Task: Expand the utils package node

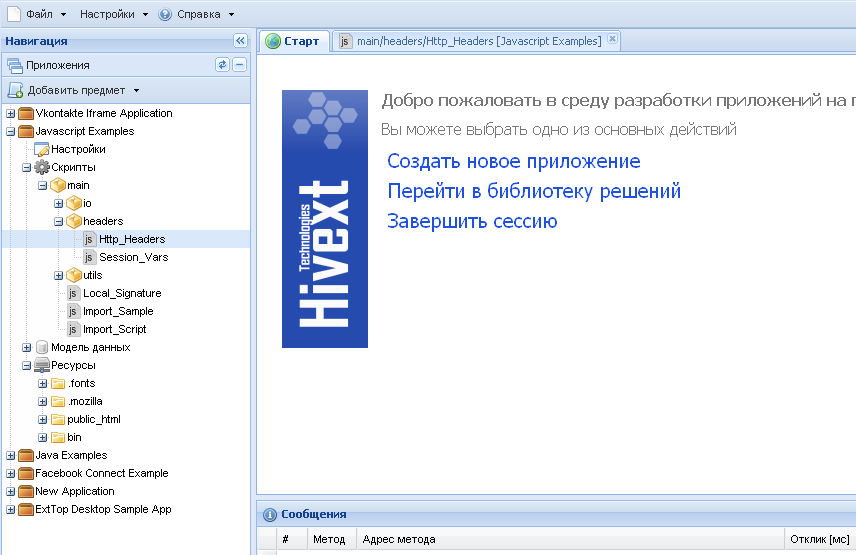Action: coord(58,276)
